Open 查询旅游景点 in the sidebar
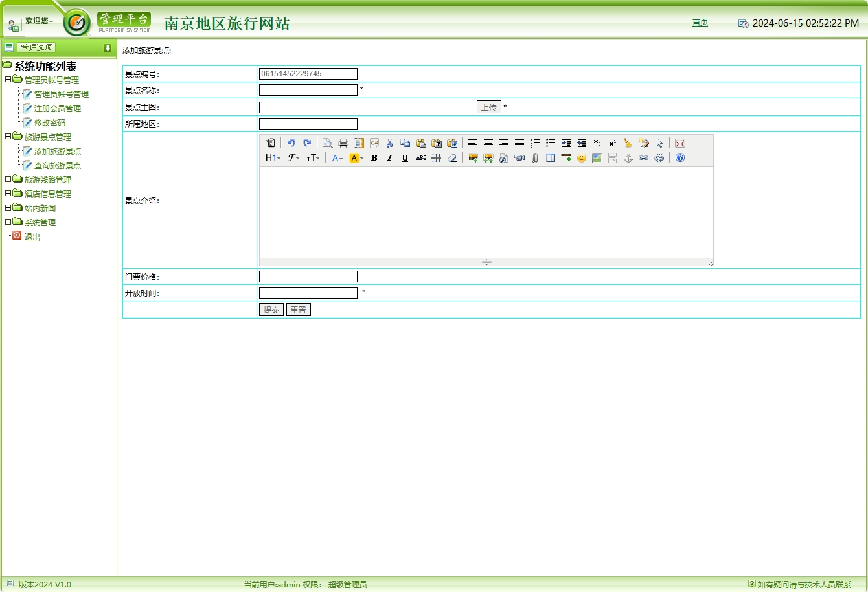This screenshot has height=592, width=868. point(57,166)
